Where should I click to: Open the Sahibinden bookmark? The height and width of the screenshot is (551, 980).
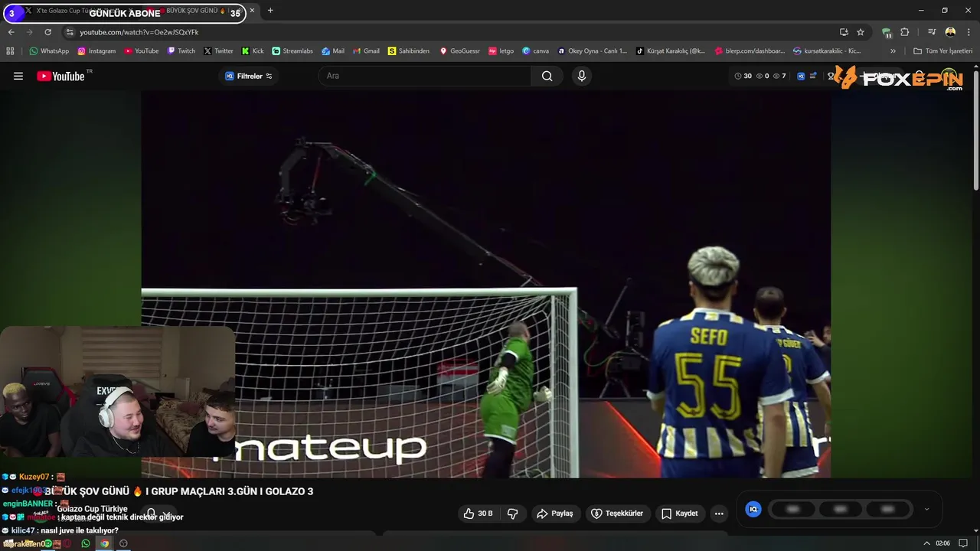tap(409, 51)
